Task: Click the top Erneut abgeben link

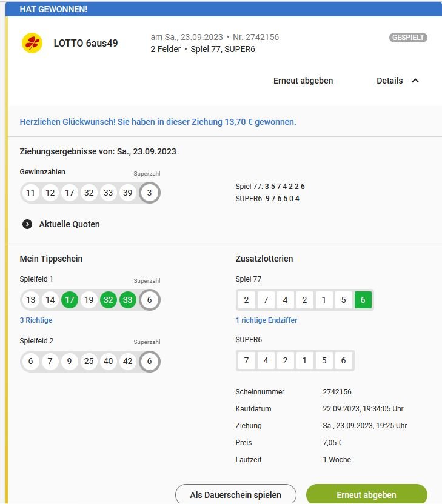Action: (303, 81)
